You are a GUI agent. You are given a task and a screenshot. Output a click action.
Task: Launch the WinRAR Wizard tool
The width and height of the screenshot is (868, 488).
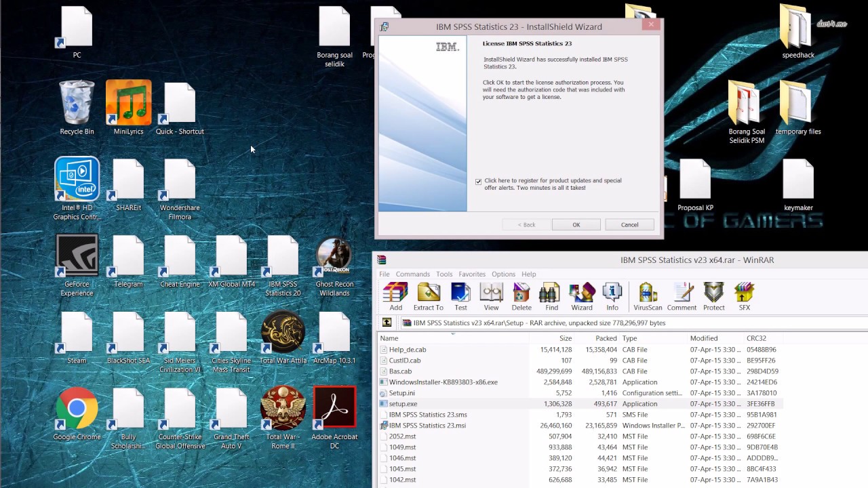point(582,296)
